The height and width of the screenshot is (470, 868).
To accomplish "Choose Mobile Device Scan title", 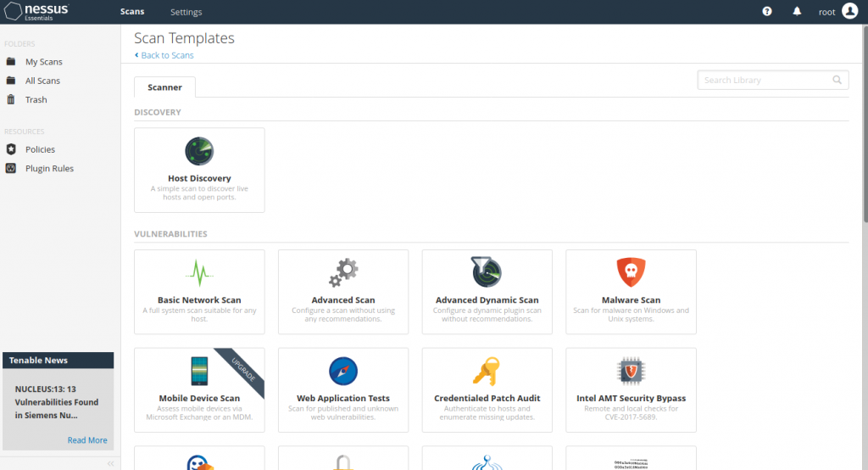I will coord(199,398).
